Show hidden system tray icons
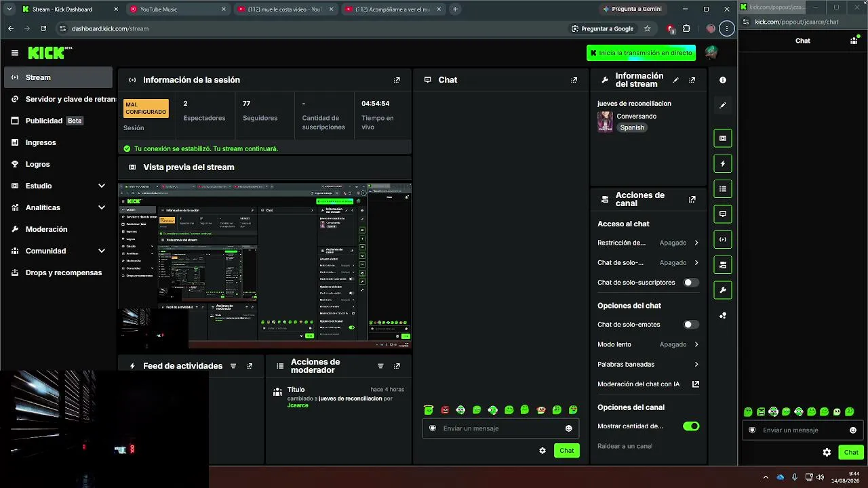868x488 pixels. (x=766, y=476)
